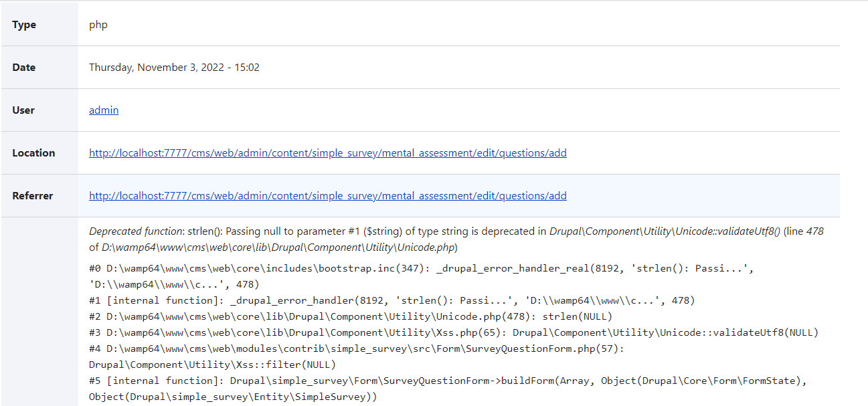The height and width of the screenshot is (406, 868).
Task: Select the Date label cell
Action: click(x=39, y=68)
